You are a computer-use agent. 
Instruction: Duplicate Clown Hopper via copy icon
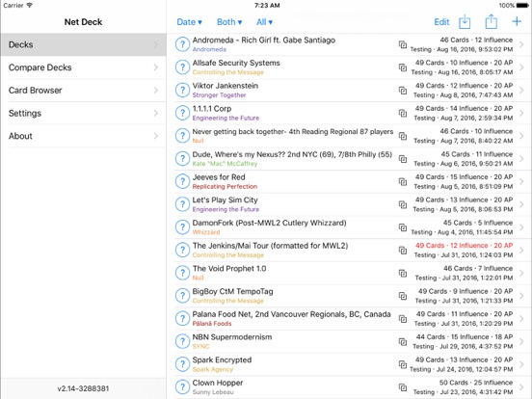(x=403, y=387)
